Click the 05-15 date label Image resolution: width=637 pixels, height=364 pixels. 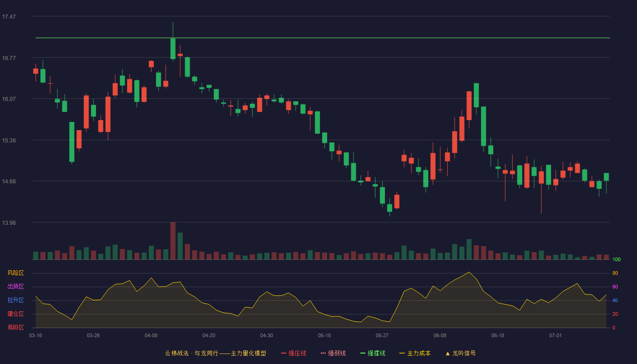[324, 335]
